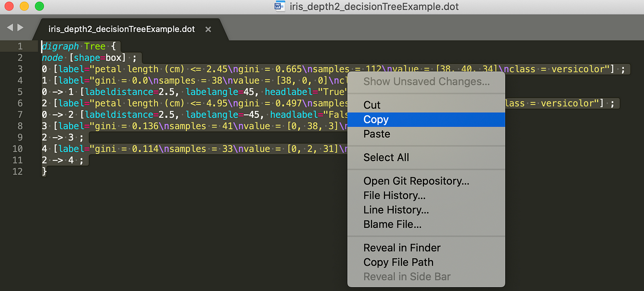
Task: Click 'gini = 0.136' on line 8
Action: tap(127, 126)
